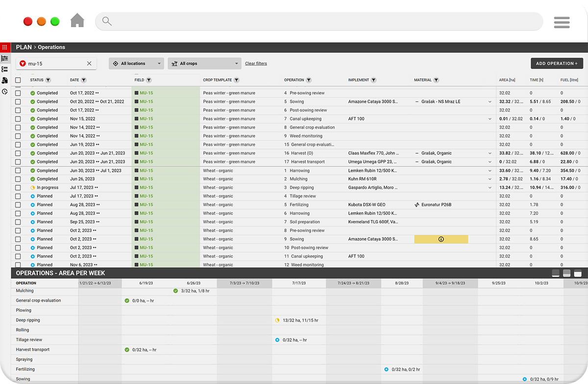Image resolution: width=588 pixels, height=384 pixels.
Task: Filter by the Operation column
Action: click(309, 80)
